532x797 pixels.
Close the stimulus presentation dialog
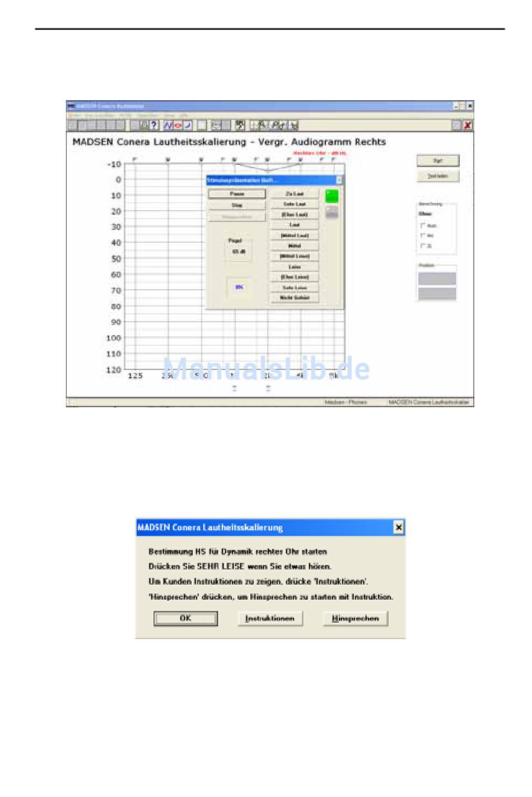coord(339,180)
